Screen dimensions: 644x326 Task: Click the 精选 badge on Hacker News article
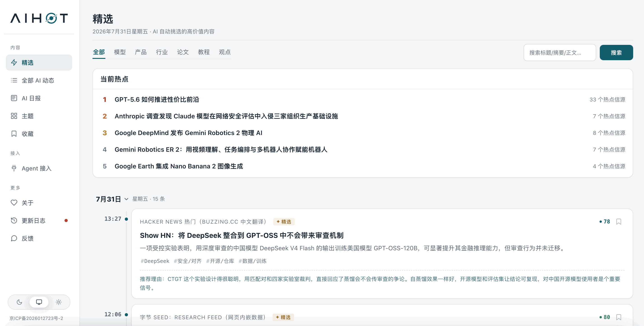click(x=284, y=222)
